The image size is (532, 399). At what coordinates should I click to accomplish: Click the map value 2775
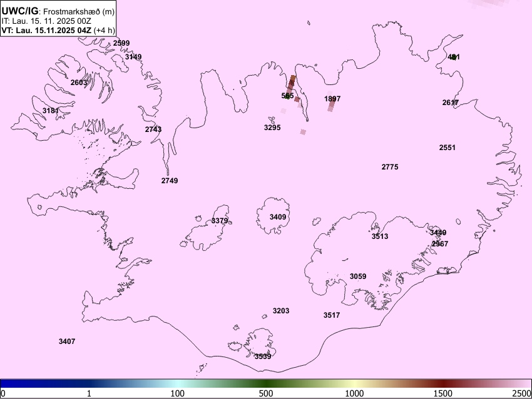click(390, 167)
